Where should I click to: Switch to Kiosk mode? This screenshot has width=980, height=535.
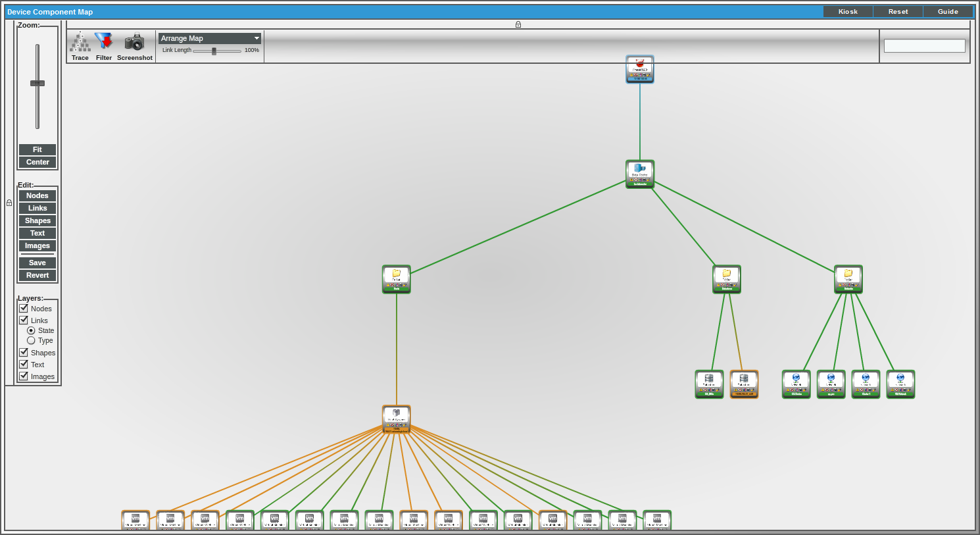click(847, 11)
